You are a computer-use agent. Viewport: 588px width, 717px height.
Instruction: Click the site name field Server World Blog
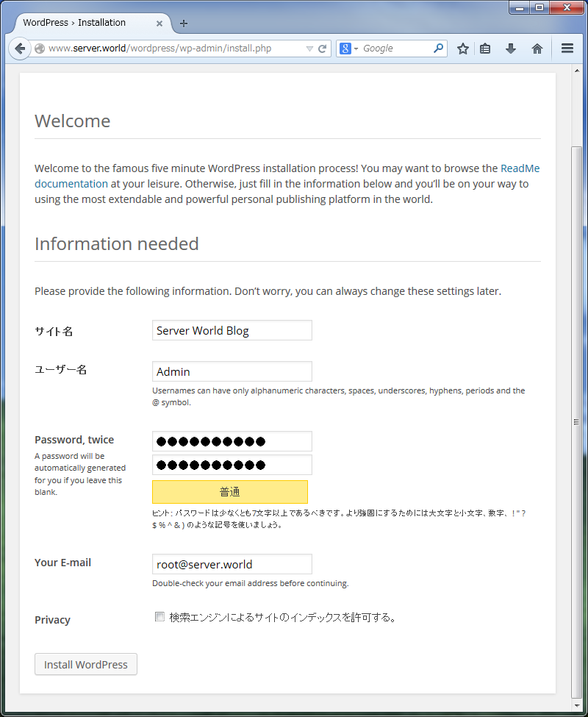pos(232,330)
